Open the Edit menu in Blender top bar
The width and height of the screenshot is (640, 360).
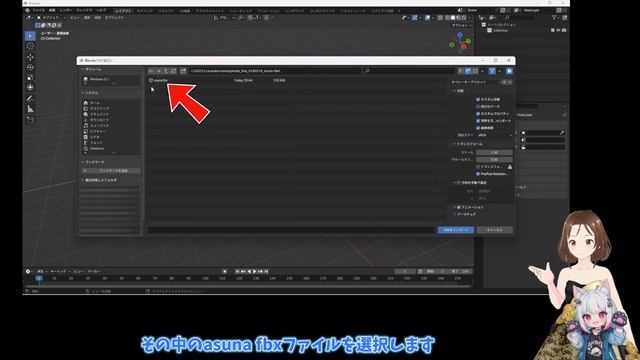(52, 10)
